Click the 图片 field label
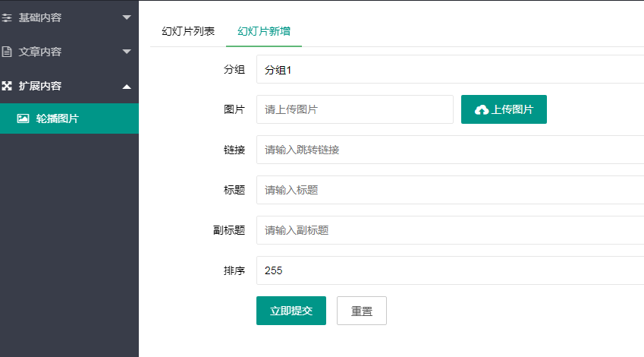Image resolution: width=644 pixels, height=357 pixels. 234,109
